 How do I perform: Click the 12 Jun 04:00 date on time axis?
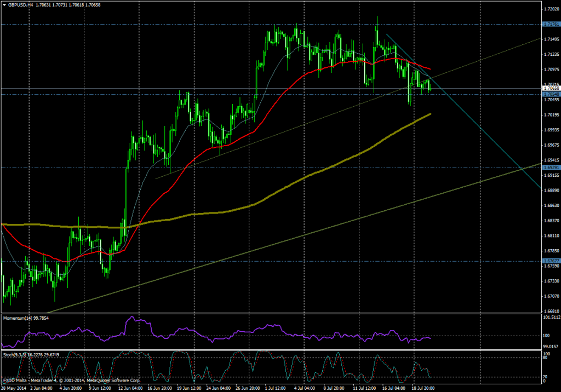click(x=129, y=388)
